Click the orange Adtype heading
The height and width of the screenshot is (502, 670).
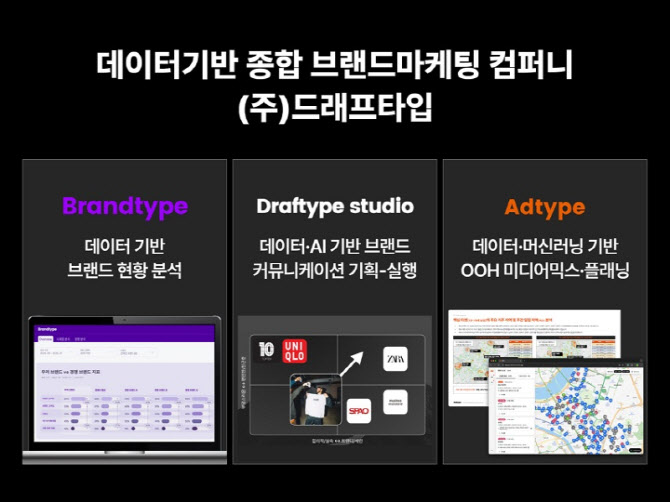(544, 208)
